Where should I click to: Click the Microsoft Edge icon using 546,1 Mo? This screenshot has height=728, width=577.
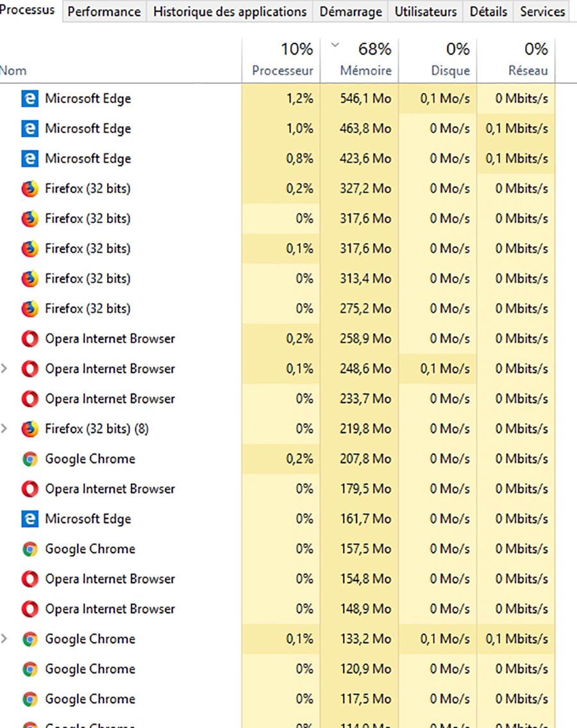click(29, 99)
